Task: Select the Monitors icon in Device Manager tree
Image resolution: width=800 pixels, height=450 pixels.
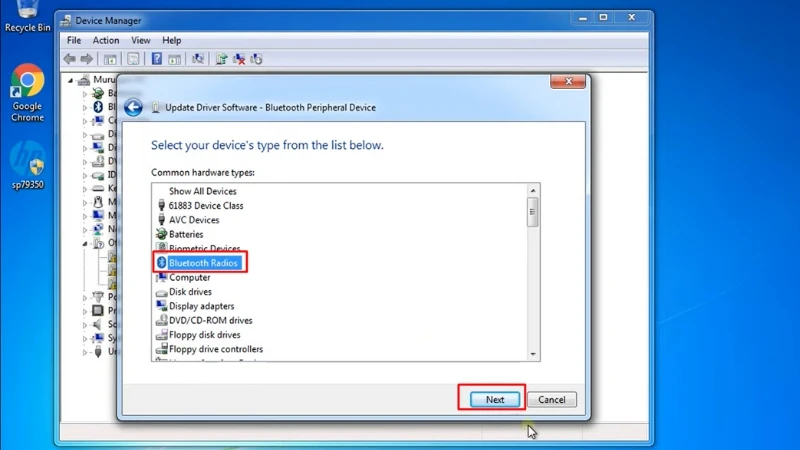Action: click(x=98, y=215)
